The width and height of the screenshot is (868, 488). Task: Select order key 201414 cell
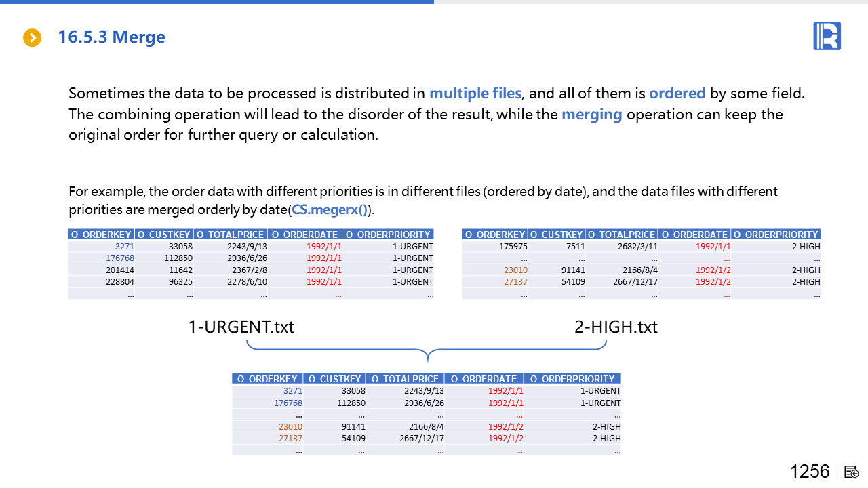coord(119,270)
